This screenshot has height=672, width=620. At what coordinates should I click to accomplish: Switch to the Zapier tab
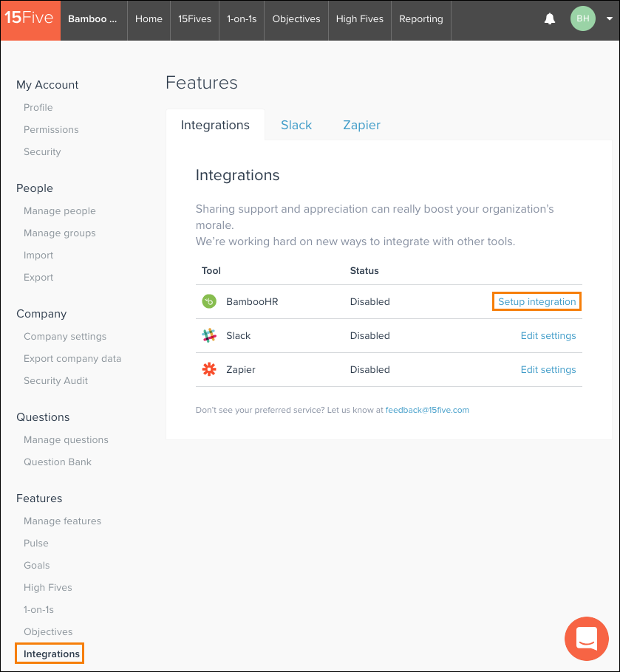click(361, 125)
